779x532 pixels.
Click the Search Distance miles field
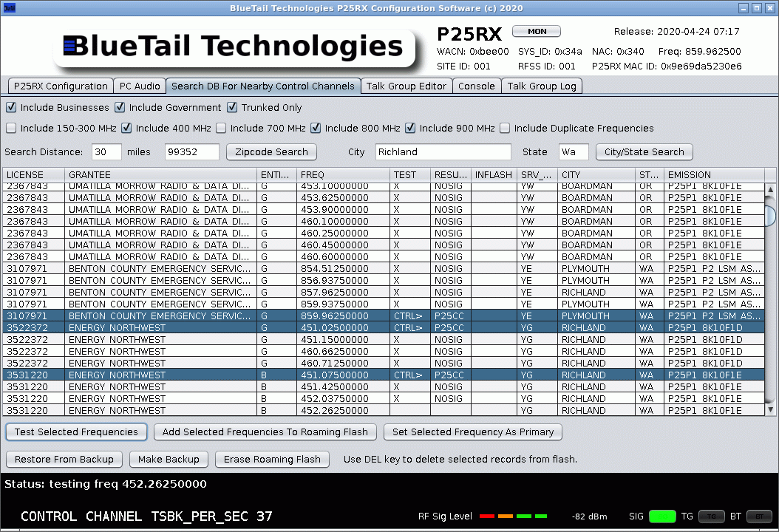click(106, 152)
